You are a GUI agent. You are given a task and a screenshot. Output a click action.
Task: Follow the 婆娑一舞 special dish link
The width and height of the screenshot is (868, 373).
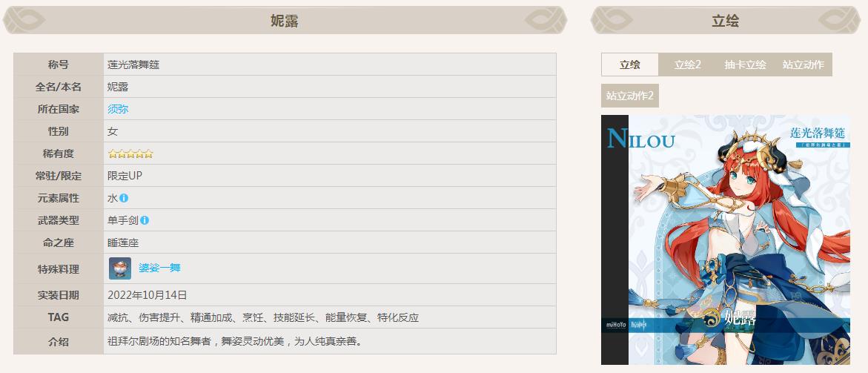pyautogui.click(x=159, y=268)
